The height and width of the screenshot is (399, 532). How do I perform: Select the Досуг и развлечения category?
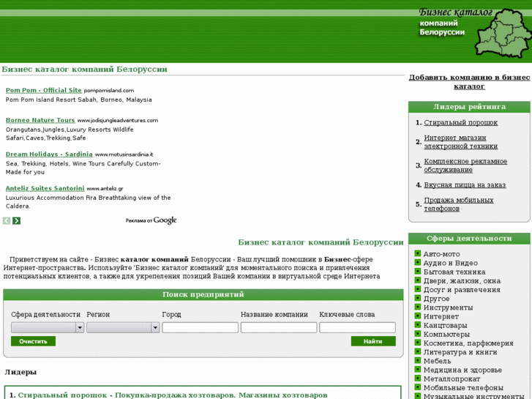coord(462,290)
